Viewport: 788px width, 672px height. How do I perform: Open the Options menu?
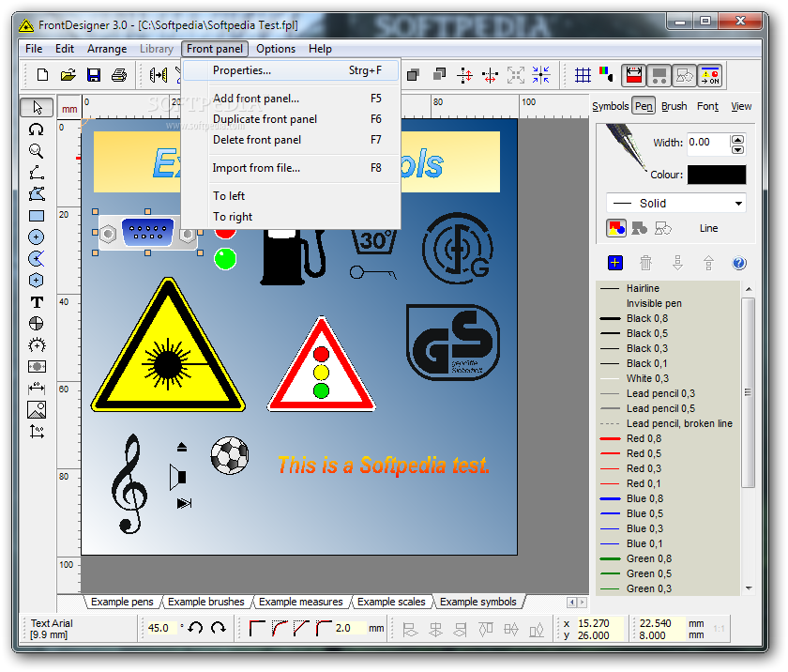[276, 49]
